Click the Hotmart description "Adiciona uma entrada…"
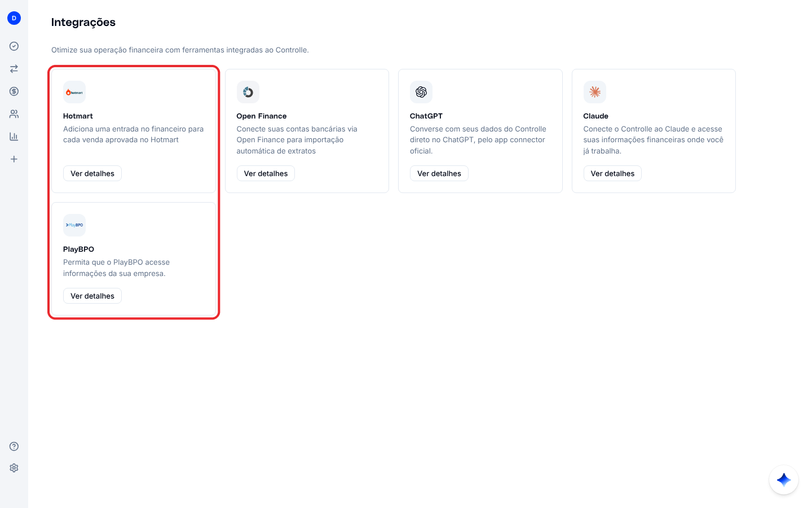The height and width of the screenshot is (508, 812). click(x=134, y=134)
